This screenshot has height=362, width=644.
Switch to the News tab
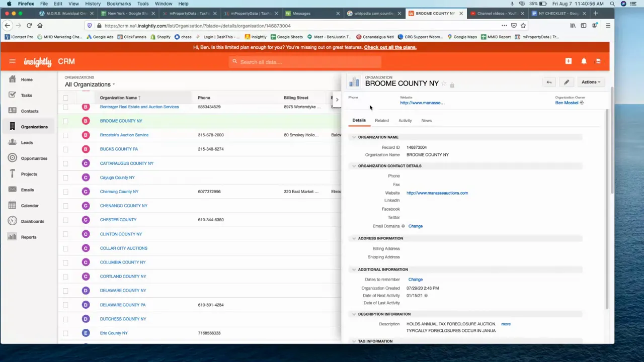(426, 121)
